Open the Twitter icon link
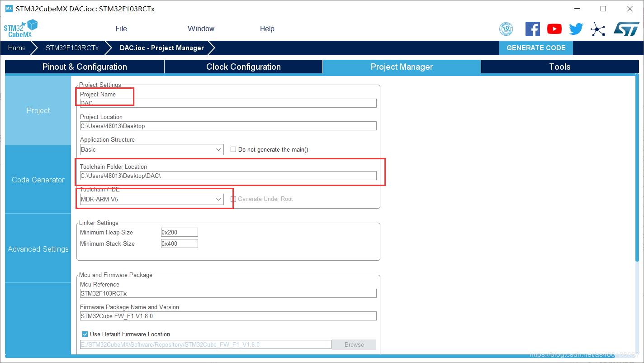Screen dimensions: 644x363 (576, 29)
